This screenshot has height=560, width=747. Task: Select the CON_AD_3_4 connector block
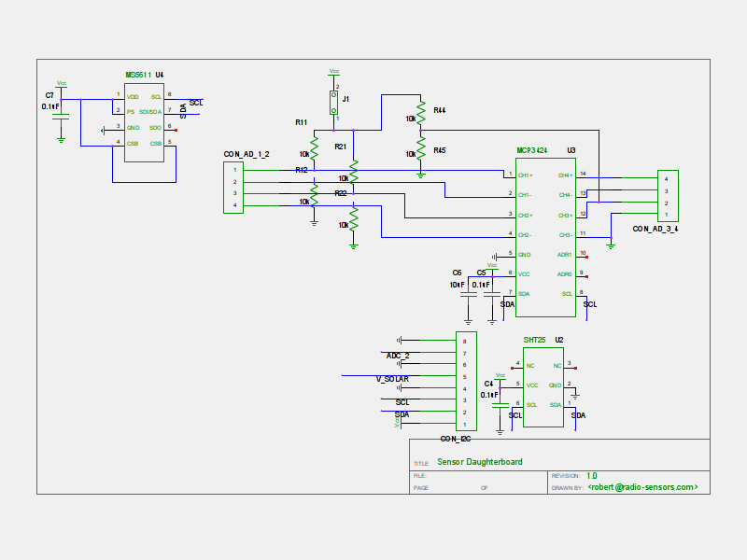pos(667,196)
